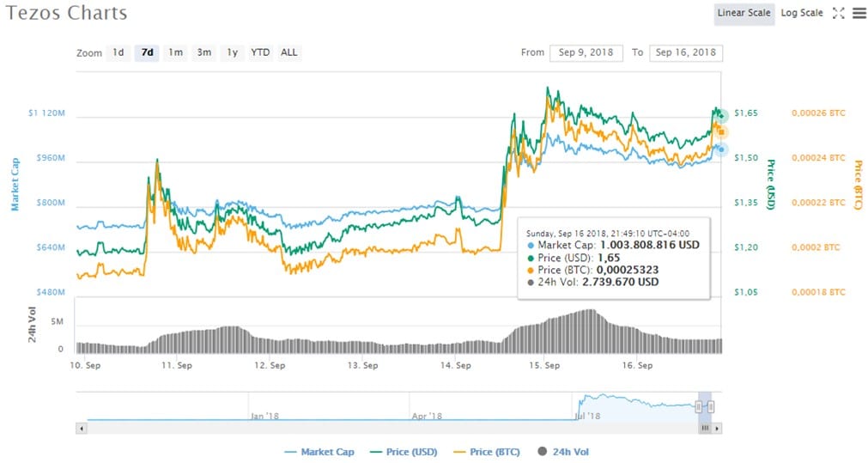Open the chart hamburger menu icon
The height and width of the screenshot is (463, 868).
859,13
